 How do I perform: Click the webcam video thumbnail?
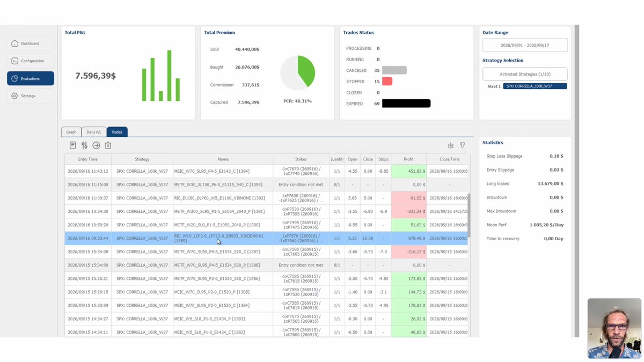(614, 328)
